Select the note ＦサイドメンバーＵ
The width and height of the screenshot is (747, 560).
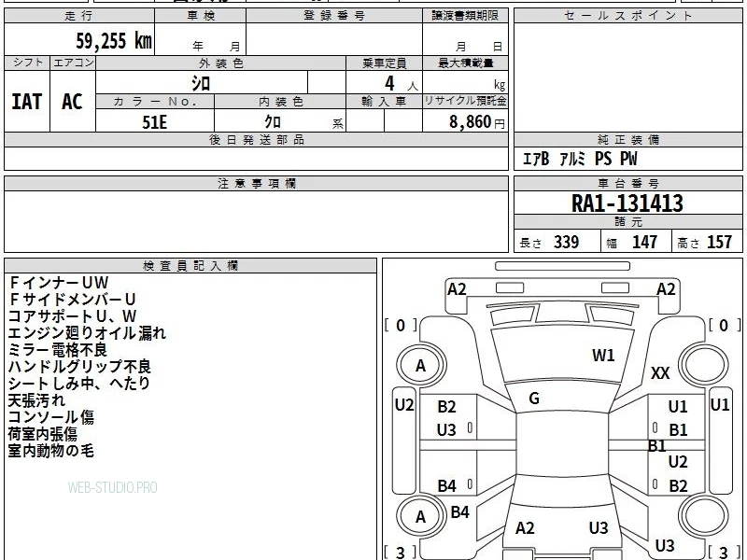(73, 300)
